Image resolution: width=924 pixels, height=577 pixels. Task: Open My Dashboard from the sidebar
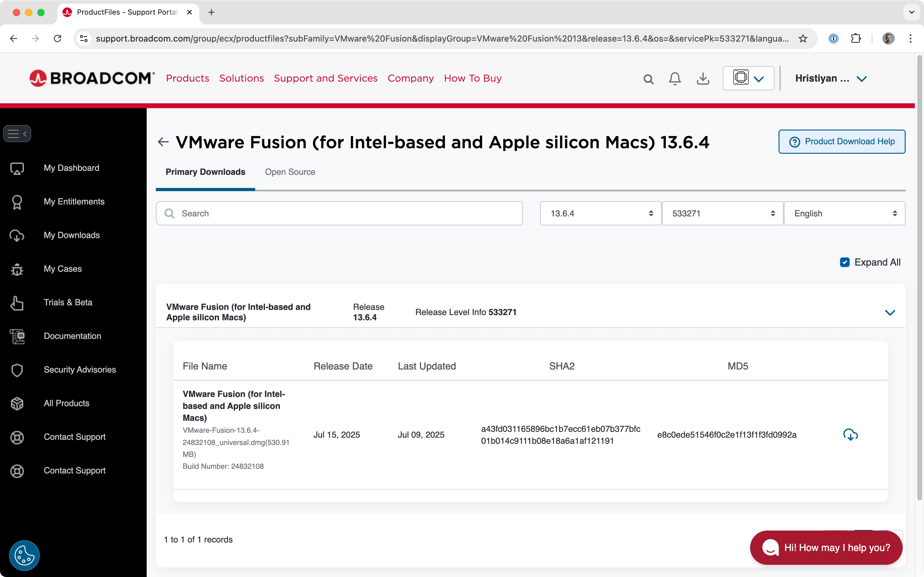tap(71, 168)
